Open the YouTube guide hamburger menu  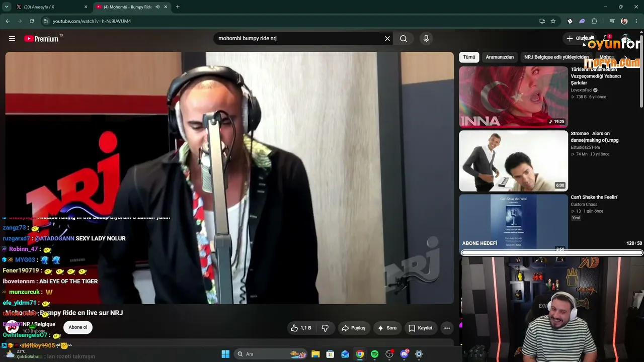12,39
